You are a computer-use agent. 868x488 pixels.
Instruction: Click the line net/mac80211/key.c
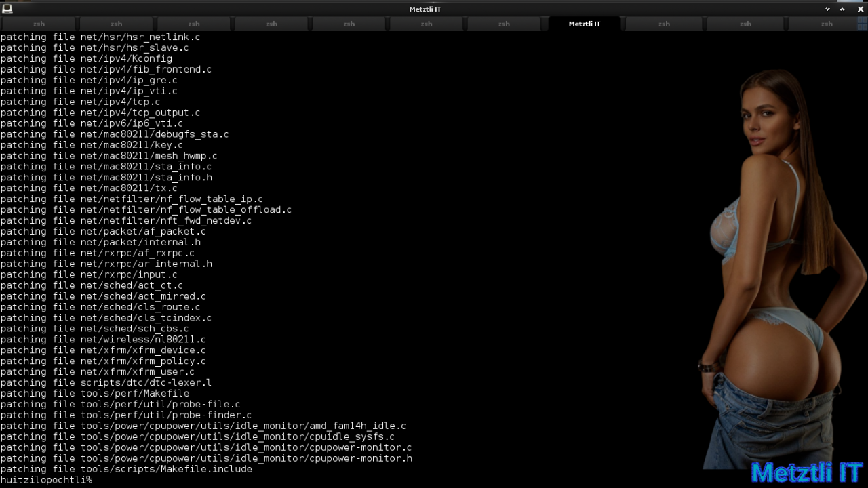[x=92, y=145]
